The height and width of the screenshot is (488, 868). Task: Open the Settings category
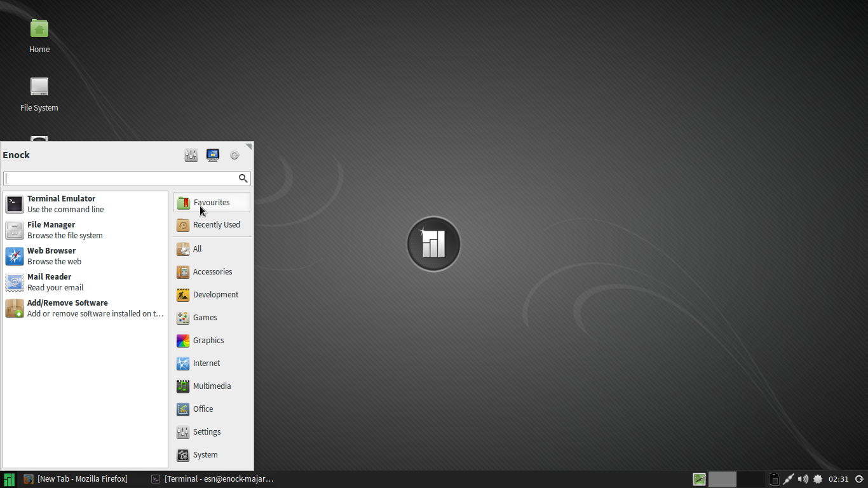(212, 432)
